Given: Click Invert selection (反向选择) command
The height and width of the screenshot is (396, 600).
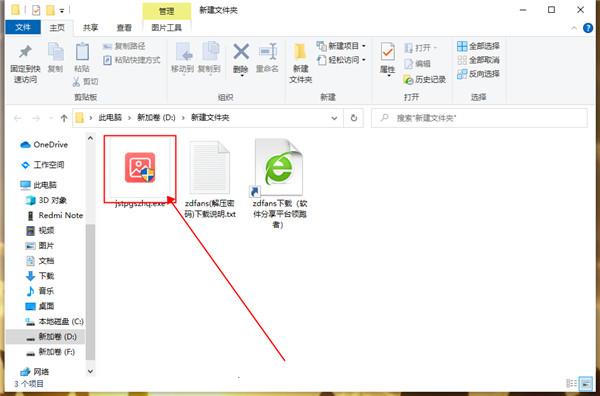Looking at the screenshot, I should pos(478,74).
